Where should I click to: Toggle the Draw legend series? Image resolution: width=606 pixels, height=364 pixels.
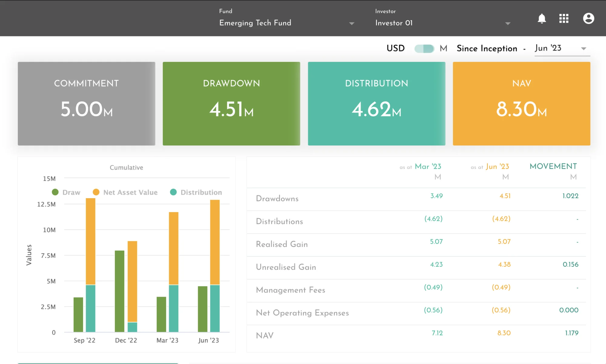(66, 192)
